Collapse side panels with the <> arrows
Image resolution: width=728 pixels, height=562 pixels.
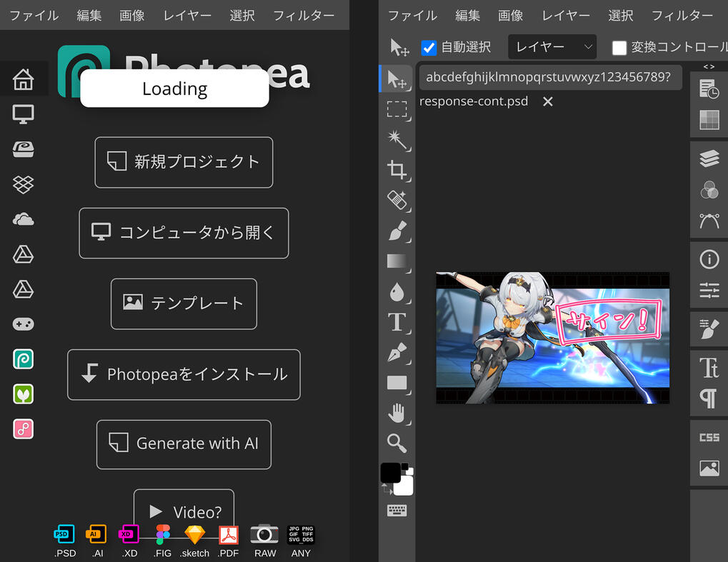pyautogui.click(x=709, y=67)
